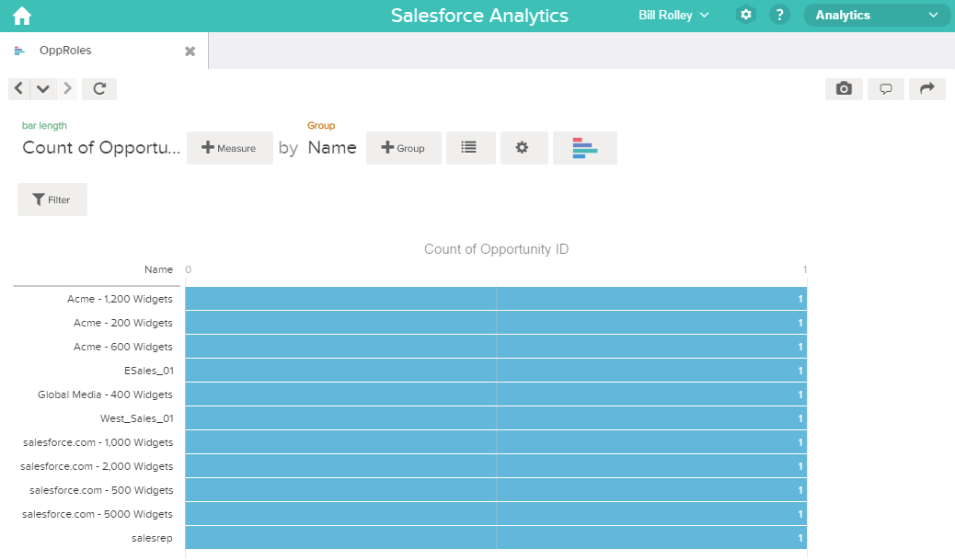Open the setup gear in header
Image resolution: width=955 pixels, height=560 pixels.
(x=745, y=15)
